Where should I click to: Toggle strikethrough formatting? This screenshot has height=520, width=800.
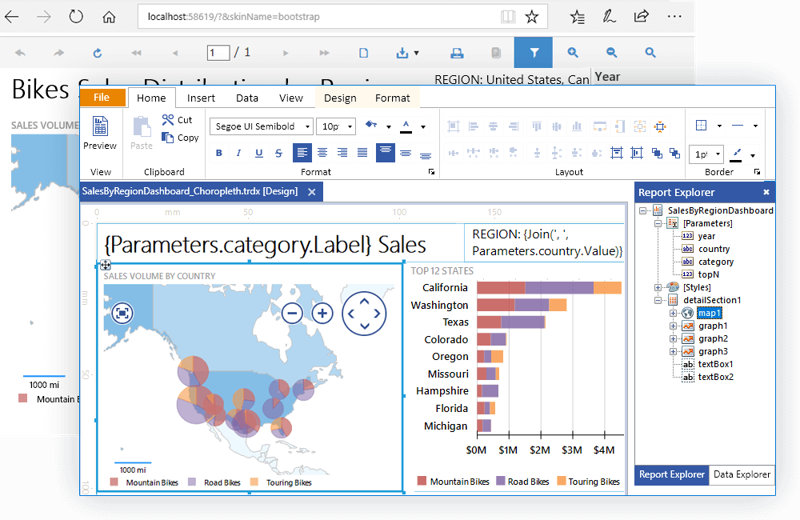coord(279,153)
